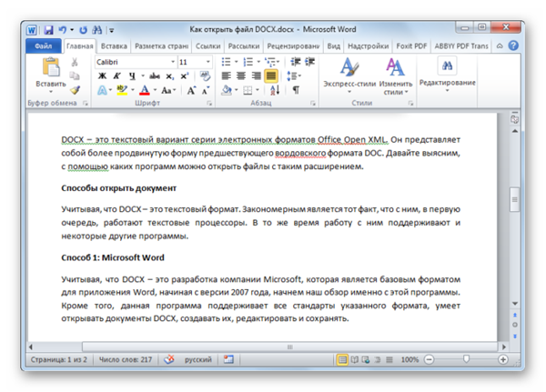This screenshot has height=392, width=546.
Task: Click Страница: 1 из 2 status
Action: pyautogui.click(x=59, y=359)
